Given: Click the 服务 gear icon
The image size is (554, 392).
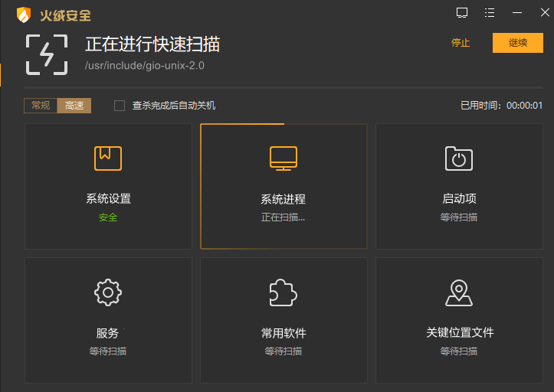Looking at the screenshot, I should pyautogui.click(x=108, y=292).
